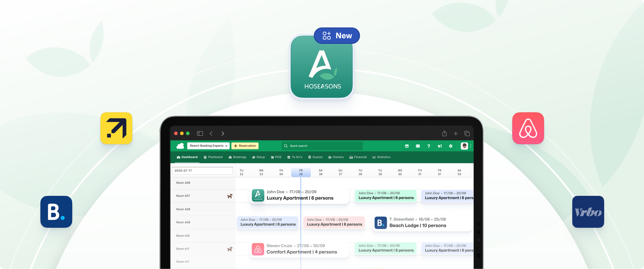Toggle the browser sidebar icon
Image resolution: width=644 pixels, height=269 pixels.
click(x=200, y=134)
